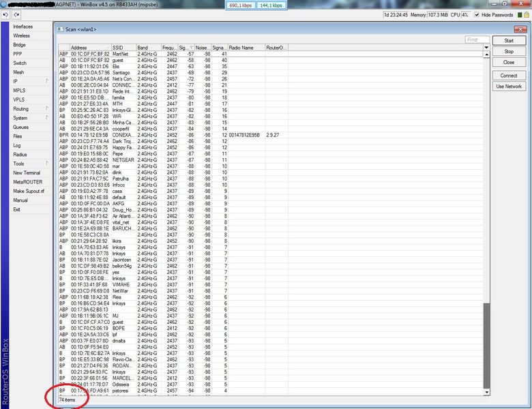
Task: Select the MartNet network row
Action: pyautogui.click(x=270, y=54)
